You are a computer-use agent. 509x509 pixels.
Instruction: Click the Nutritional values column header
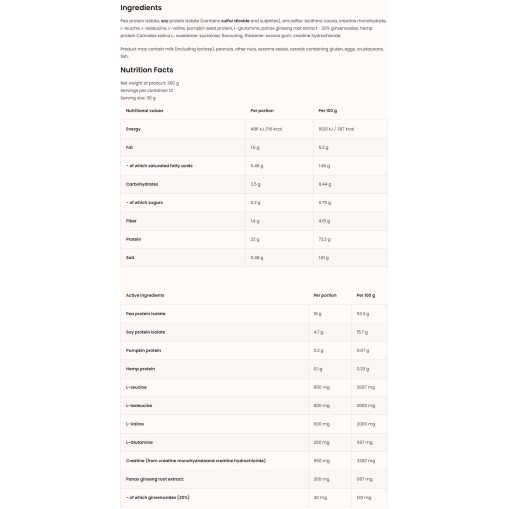coord(144,111)
